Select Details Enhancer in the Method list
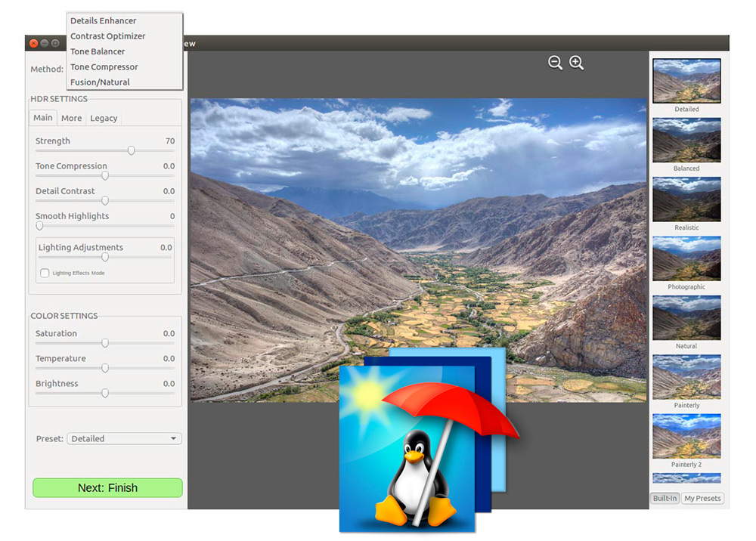The width and height of the screenshot is (756, 541). 104,20
